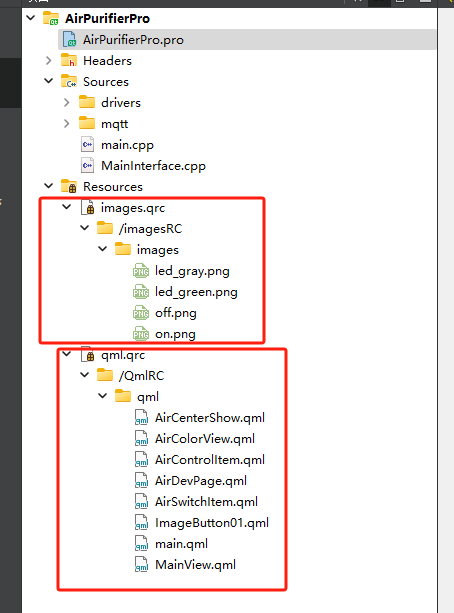Click the AirControlItem.qml file icon
The width and height of the screenshot is (454, 613).
click(142, 460)
